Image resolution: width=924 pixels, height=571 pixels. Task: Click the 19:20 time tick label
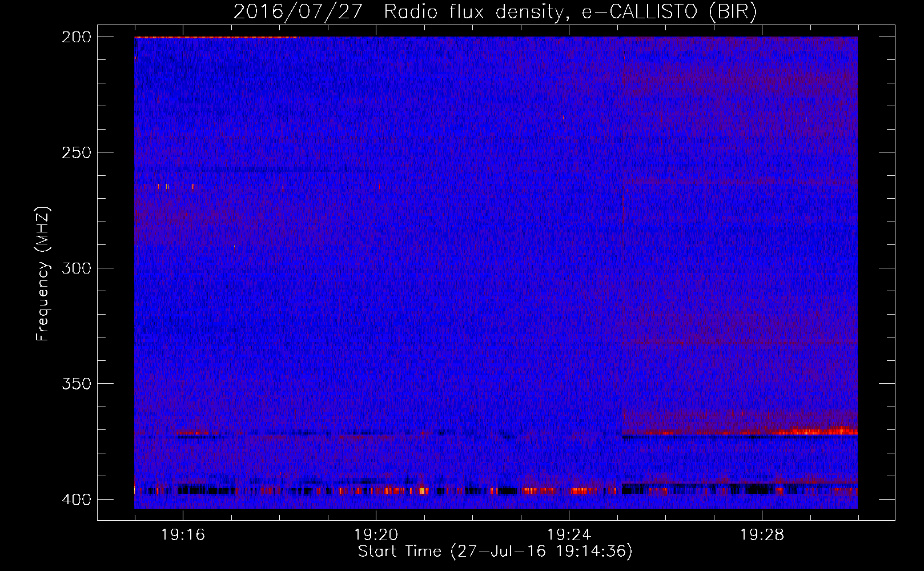coord(376,535)
